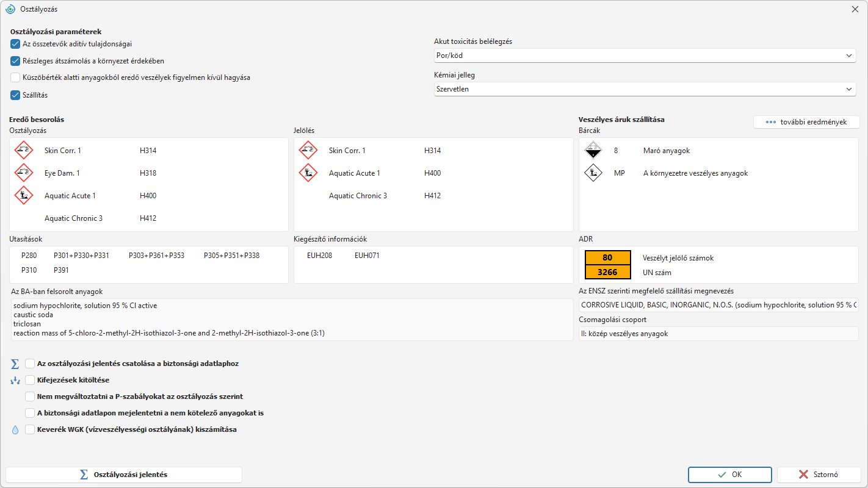Click the sigma icon beside report attachment option

pos(15,364)
